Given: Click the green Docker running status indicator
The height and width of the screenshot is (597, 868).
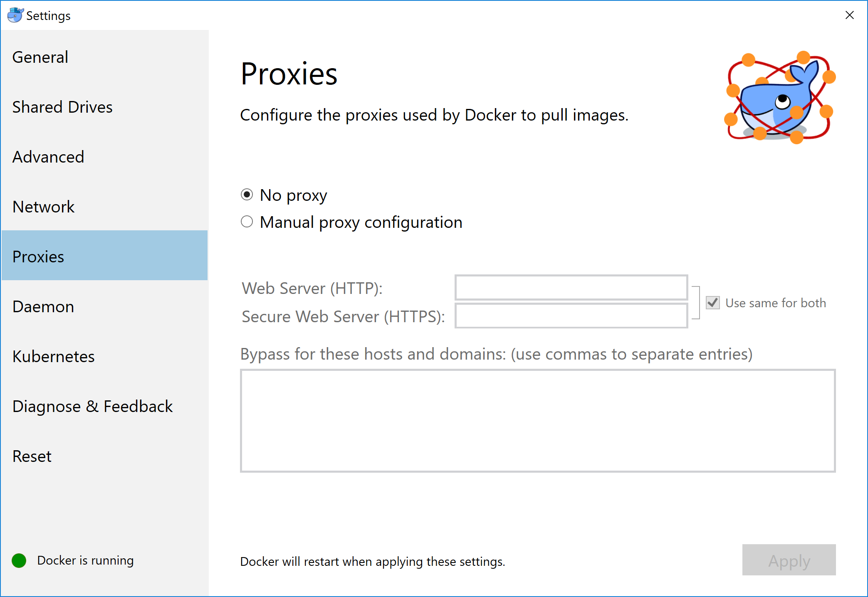Looking at the screenshot, I should click(19, 560).
